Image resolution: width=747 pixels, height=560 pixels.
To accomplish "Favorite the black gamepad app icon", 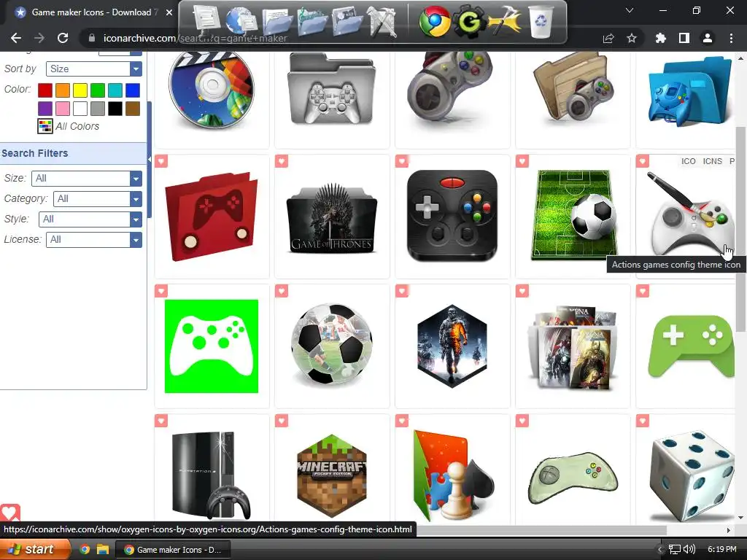I will (x=402, y=161).
